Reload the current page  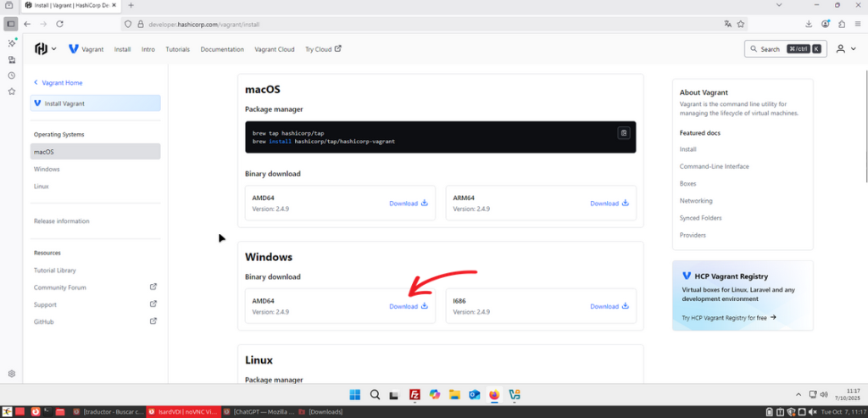point(59,24)
